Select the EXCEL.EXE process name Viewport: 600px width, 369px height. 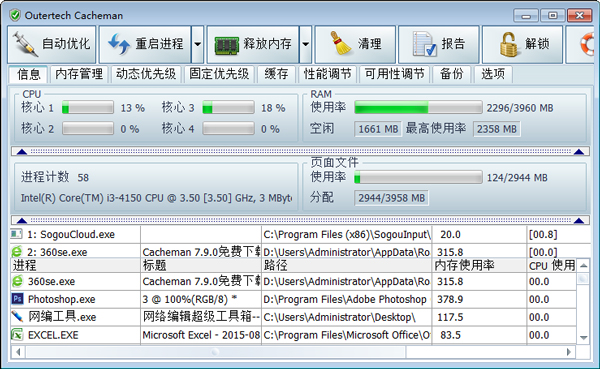coord(53,335)
